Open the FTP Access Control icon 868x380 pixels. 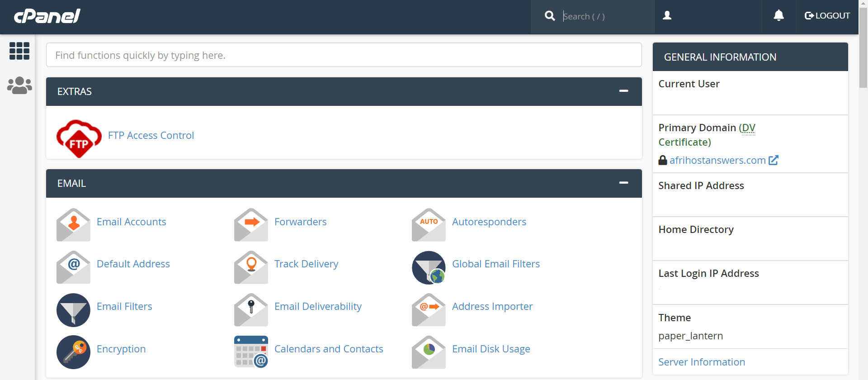click(79, 138)
